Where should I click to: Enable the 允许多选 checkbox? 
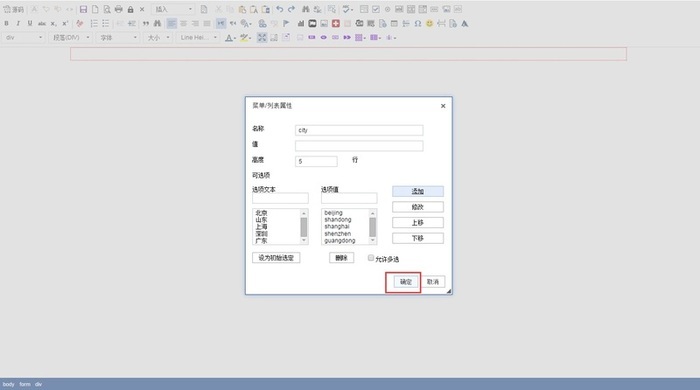(x=371, y=258)
